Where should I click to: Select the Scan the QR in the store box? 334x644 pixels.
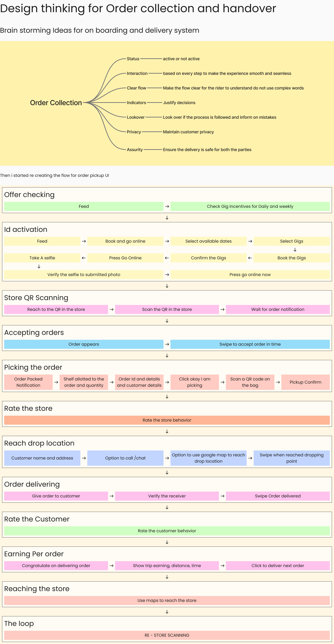(167, 309)
